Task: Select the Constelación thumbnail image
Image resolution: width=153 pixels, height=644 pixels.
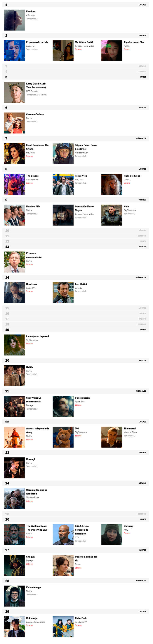Action: [63, 406]
